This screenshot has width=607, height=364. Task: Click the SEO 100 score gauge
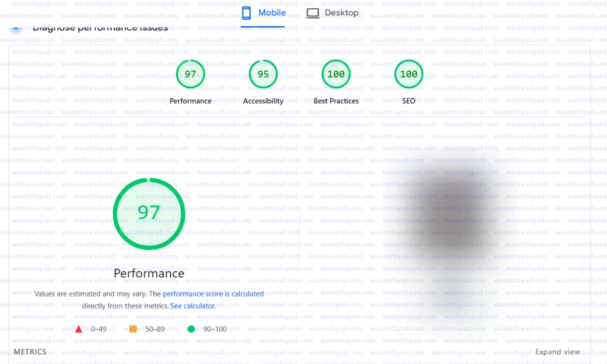coord(409,74)
